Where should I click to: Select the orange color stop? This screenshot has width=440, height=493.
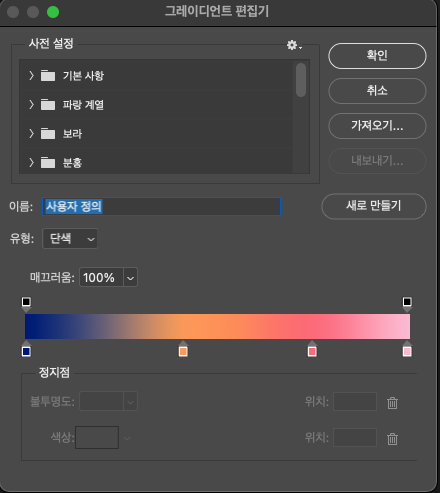[183, 349]
